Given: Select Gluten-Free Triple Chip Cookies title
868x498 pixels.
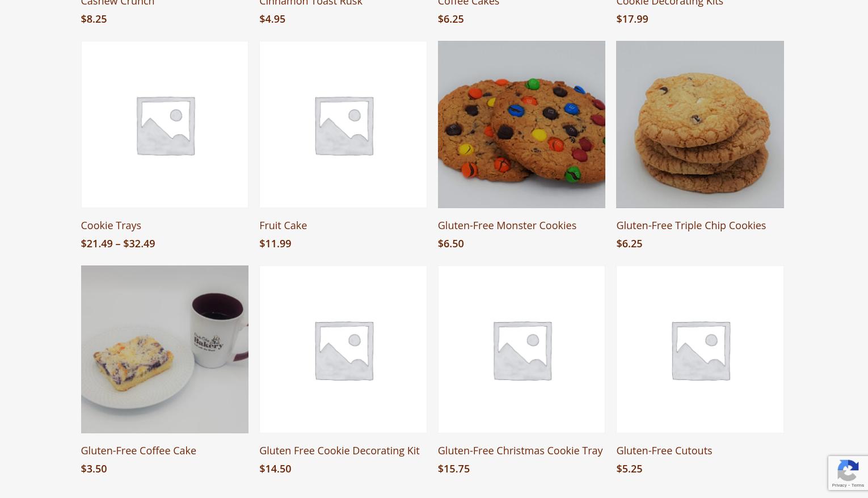Looking at the screenshot, I should 691,225.
